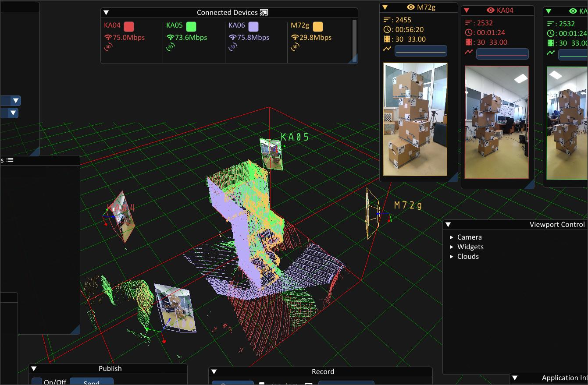This screenshot has height=385, width=588.
Task: Click the red KA04 color swatch
Action: click(129, 26)
